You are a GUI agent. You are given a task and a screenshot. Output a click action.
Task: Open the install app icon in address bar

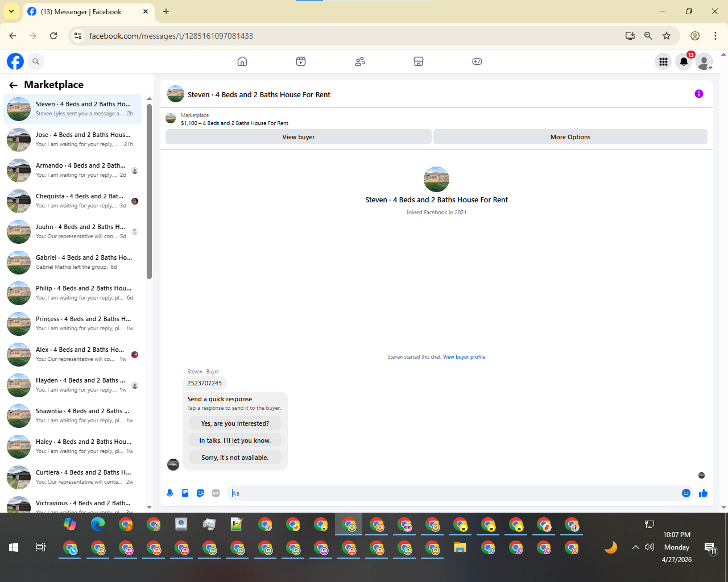(630, 36)
